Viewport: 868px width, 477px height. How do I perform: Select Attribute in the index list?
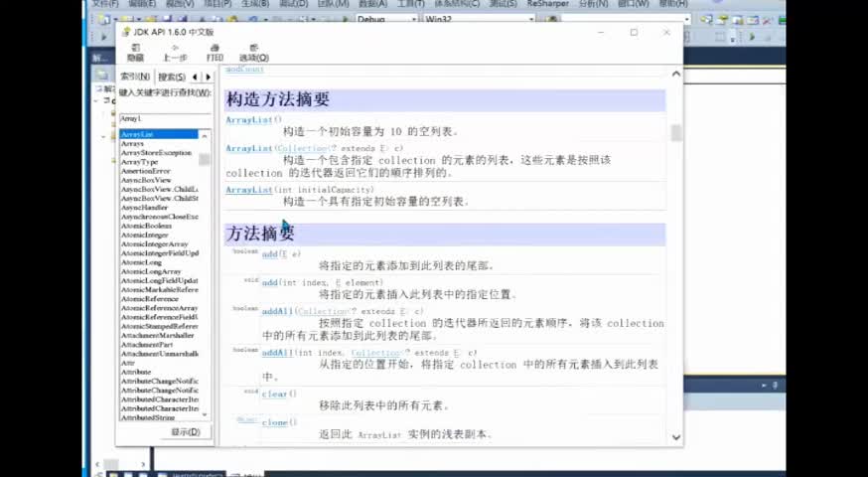pyautogui.click(x=136, y=372)
